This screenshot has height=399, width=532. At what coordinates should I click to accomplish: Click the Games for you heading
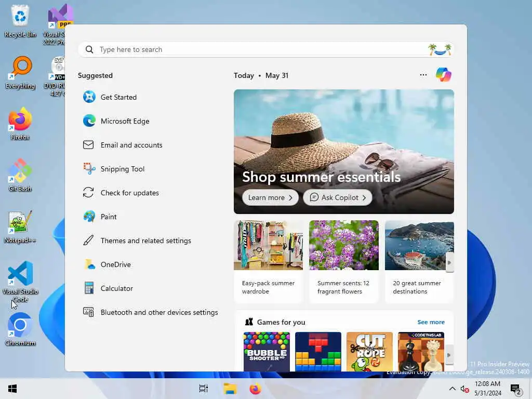[x=281, y=322]
